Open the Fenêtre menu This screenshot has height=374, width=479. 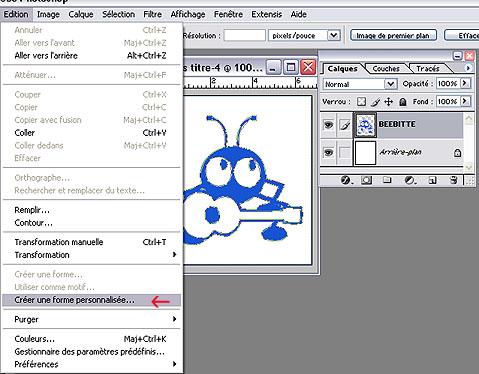[228, 14]
